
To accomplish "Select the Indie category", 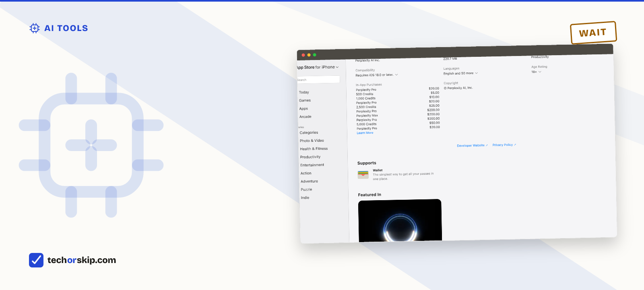I will [x=305, y=198].
